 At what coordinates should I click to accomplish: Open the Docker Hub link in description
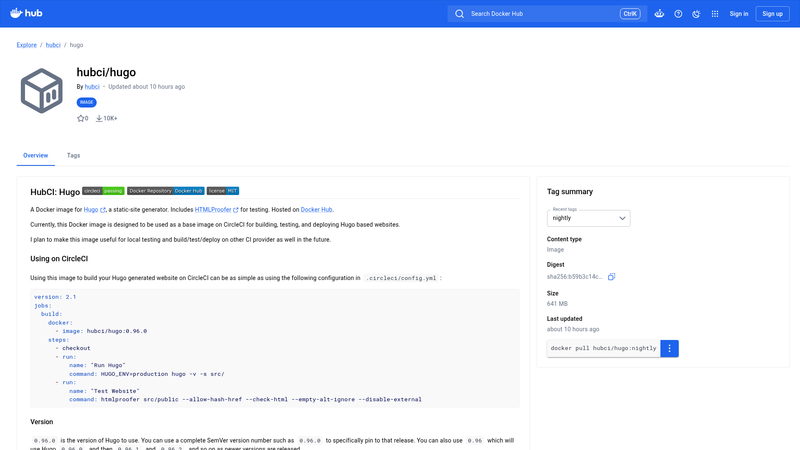tap(316, 210)
